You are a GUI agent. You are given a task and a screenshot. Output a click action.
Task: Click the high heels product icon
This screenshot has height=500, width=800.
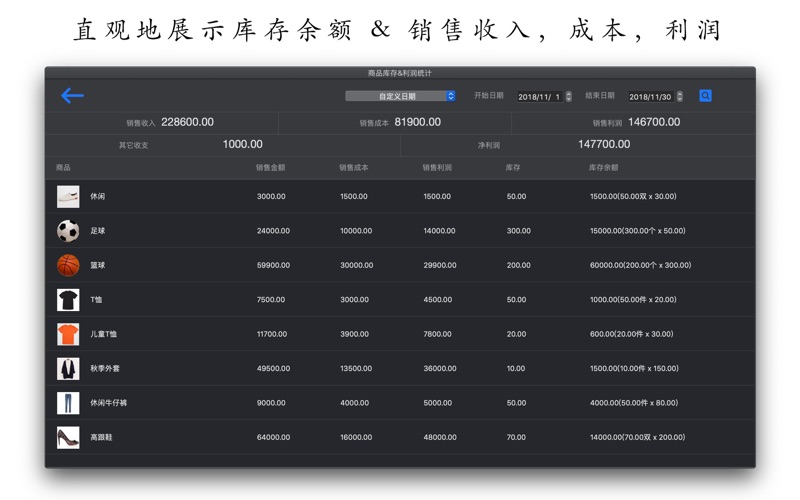coord(68,438)
